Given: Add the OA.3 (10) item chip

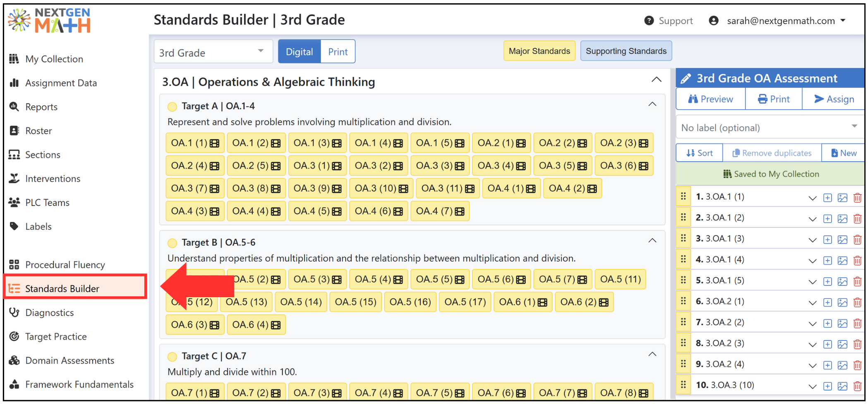Looking at the screenshot, I should pos(381,188).
